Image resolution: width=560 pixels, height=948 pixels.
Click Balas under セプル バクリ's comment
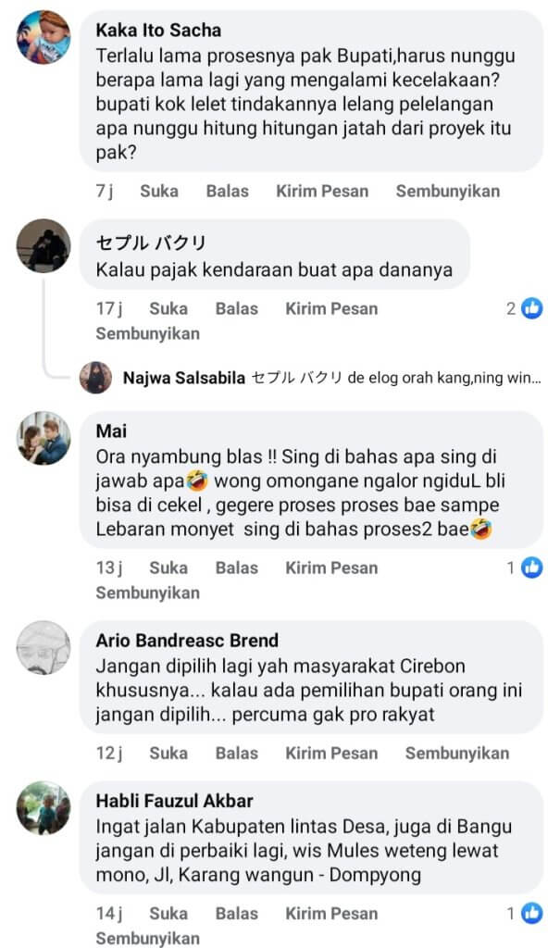coord(236,308)
